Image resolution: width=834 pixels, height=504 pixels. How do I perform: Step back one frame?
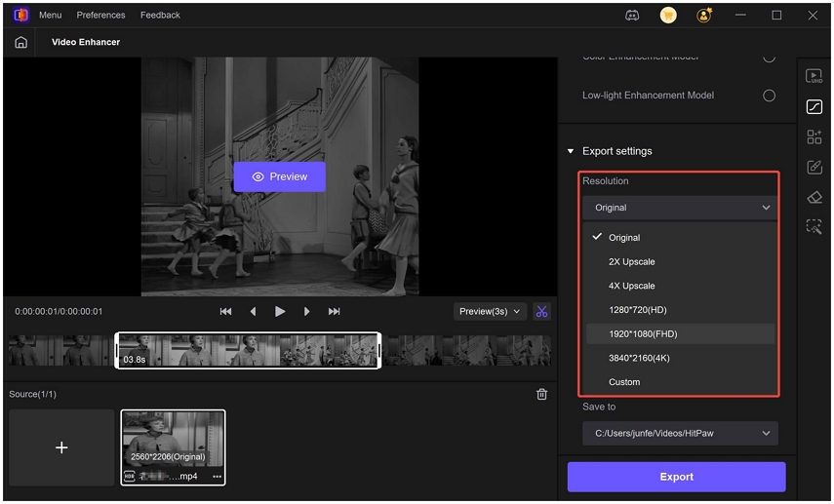click(254, 312)
